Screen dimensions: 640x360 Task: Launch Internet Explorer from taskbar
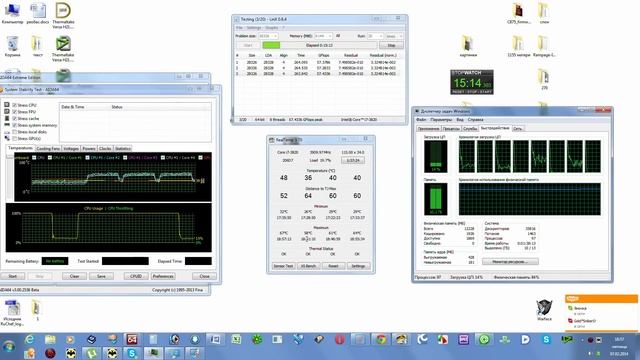[30, 339]
